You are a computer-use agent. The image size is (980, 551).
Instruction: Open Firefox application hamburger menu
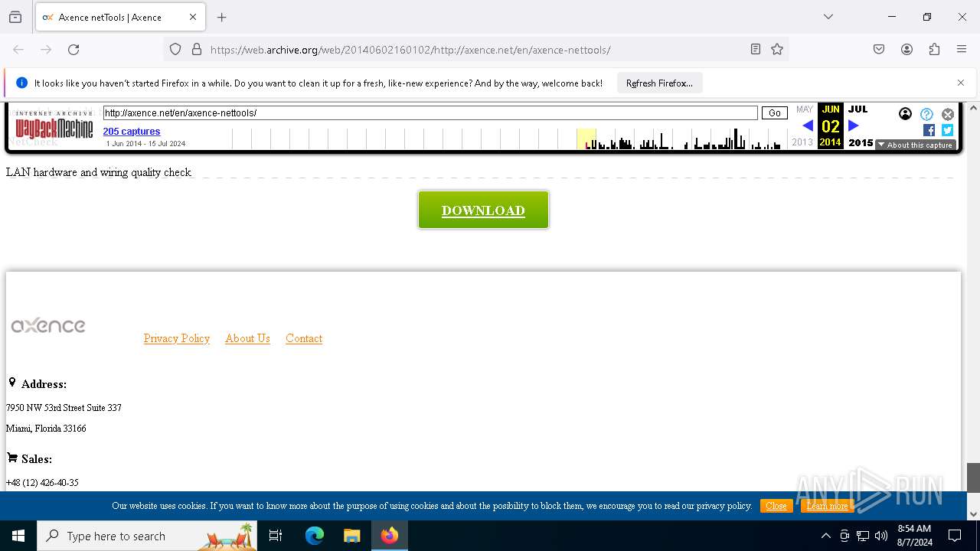[x=962, y=50]
